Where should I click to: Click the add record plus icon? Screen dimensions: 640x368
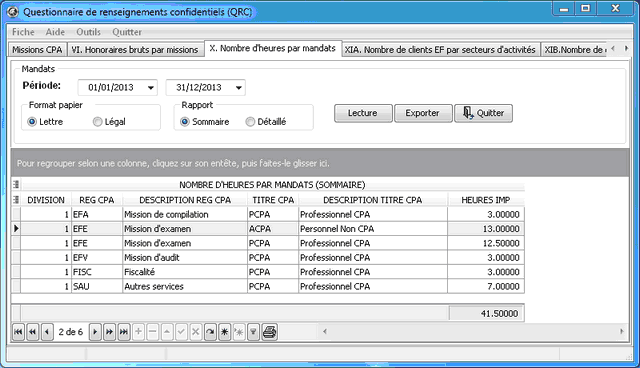138,332
